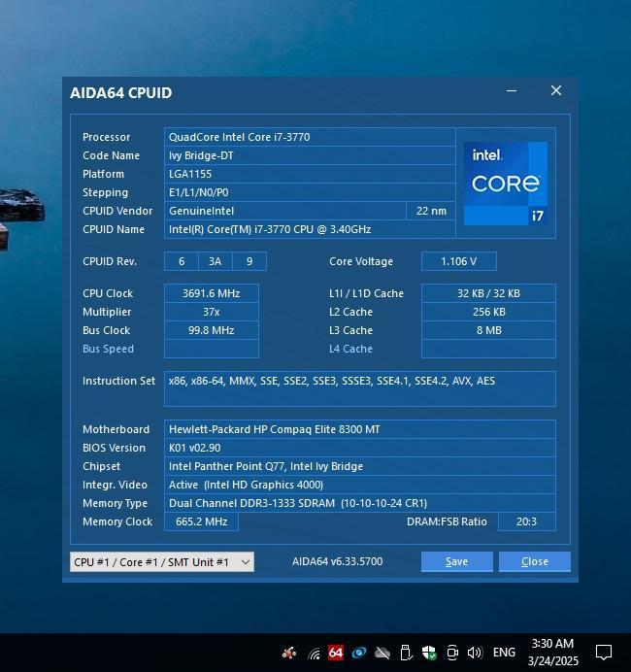Viewport: 631px width, 672px height.
Task: Click the Core Voltage value 1.106 V
Action: click(459, 261)
